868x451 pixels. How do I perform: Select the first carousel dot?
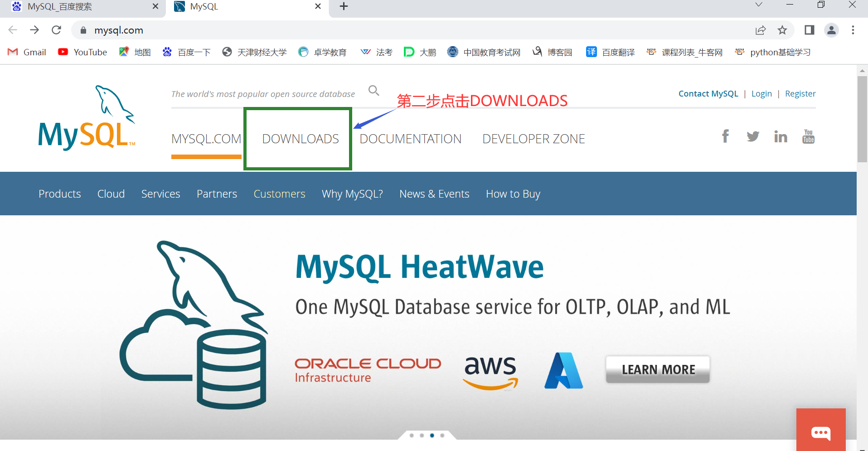point(412,435)
